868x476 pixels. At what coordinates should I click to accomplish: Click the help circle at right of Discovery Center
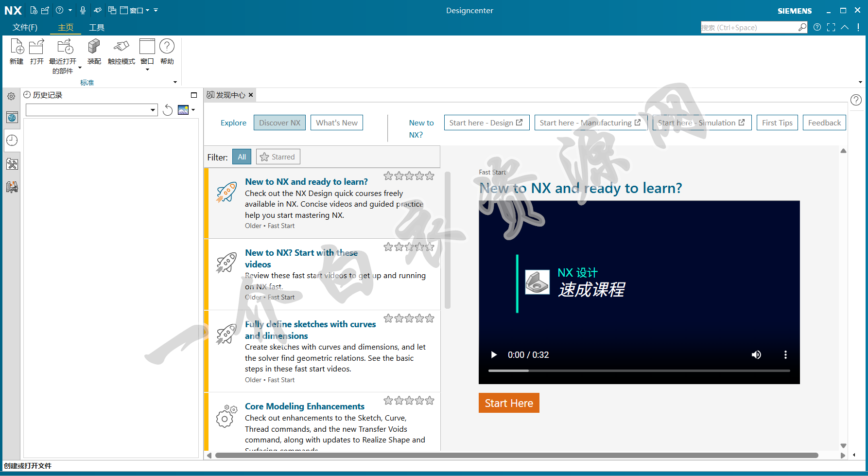[856, 100]
